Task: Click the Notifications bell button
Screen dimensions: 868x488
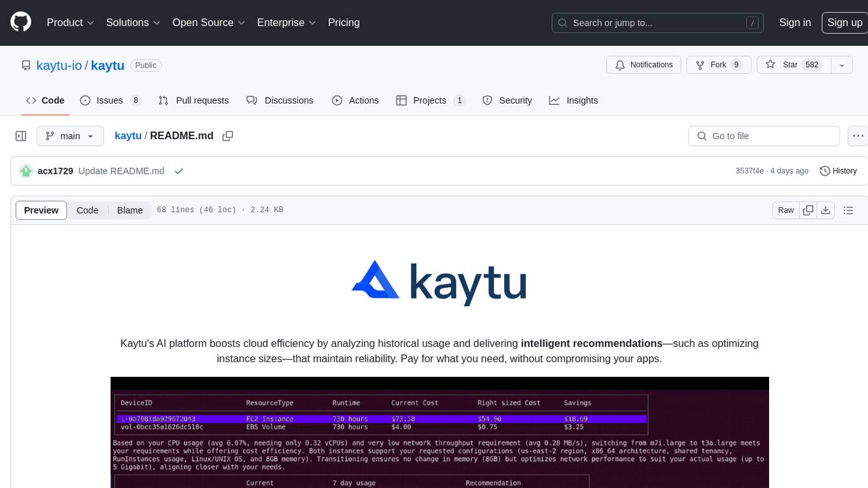Action: click(x=644, y=65)
